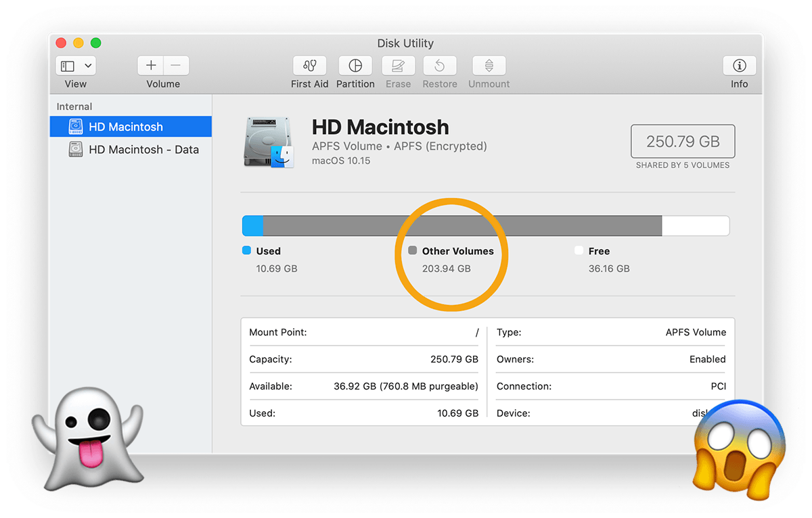
Task: Click the APFS Volume • APFS (Encrypted) subtitle
Action: pos(399,146)
